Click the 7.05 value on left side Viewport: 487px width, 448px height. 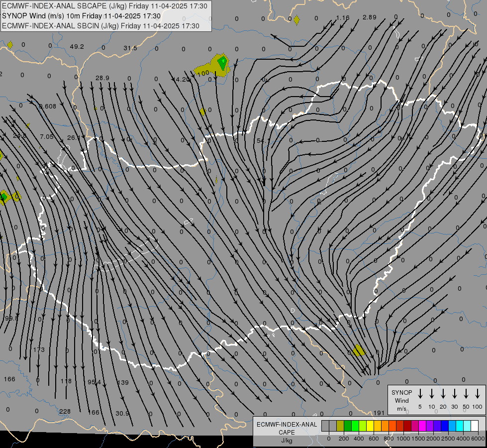point(47,136)
